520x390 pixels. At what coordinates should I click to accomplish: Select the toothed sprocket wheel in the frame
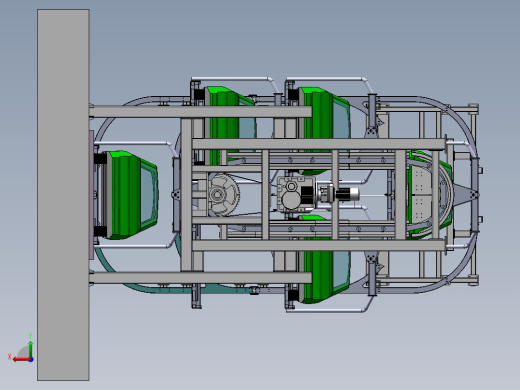pos(223,195)
